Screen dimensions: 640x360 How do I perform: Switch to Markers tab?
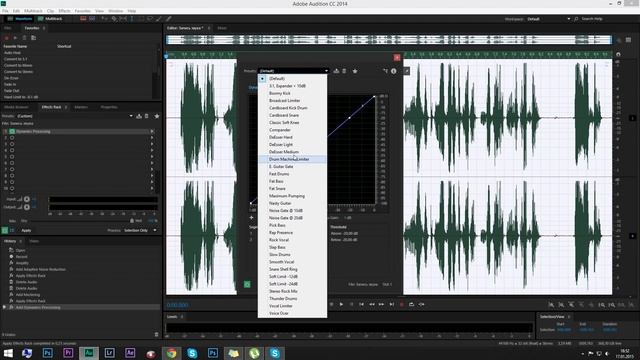pos(81,107)
